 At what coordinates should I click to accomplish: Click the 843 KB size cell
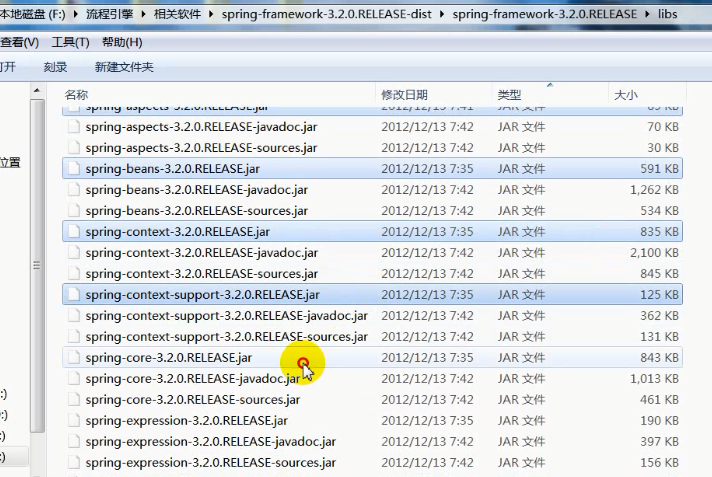pos(659,358)
